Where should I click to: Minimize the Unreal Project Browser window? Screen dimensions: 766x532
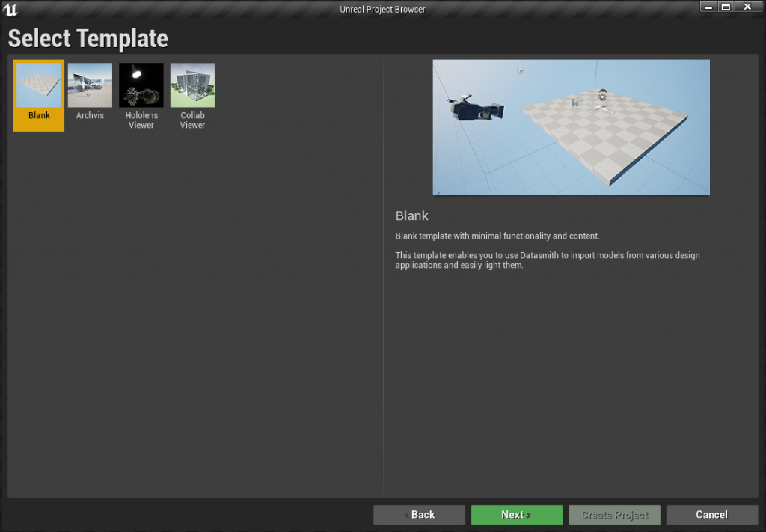(708, 7)
